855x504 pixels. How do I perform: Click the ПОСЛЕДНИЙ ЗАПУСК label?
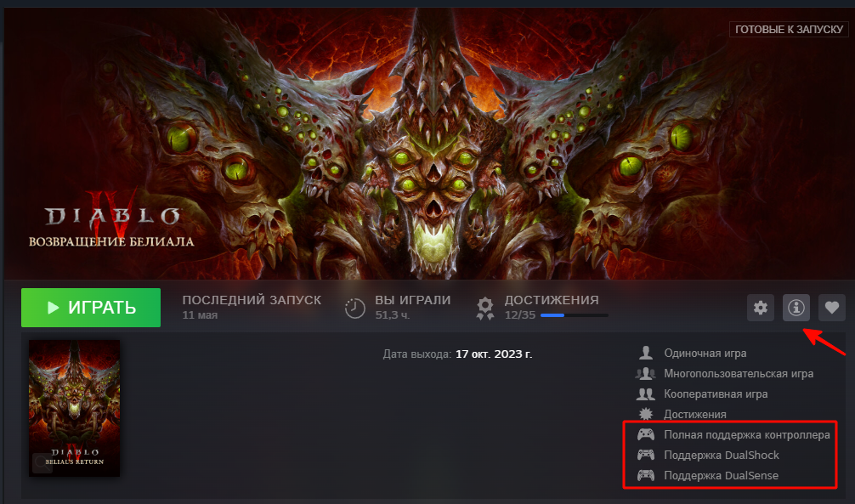click(x=252, y=300)
